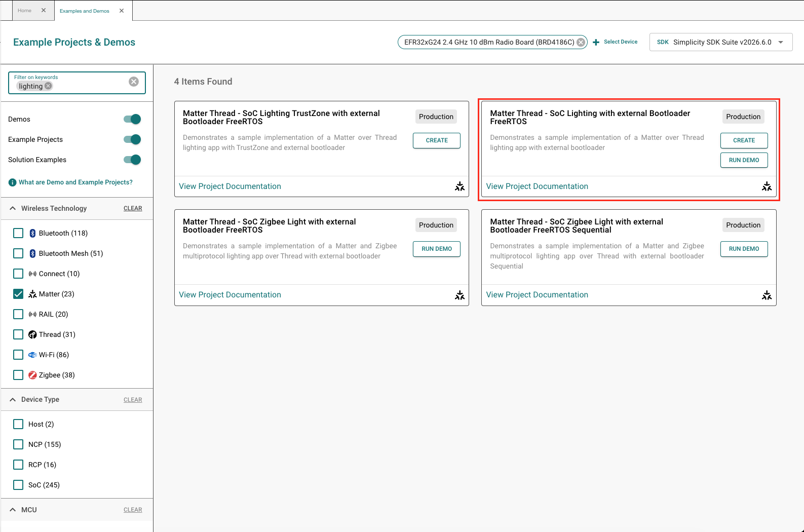This screenshot has width=804, height=532.
Task: View Project Documentation for Zigbee Light FreeRTOS card
Action: tap(230, 295)
